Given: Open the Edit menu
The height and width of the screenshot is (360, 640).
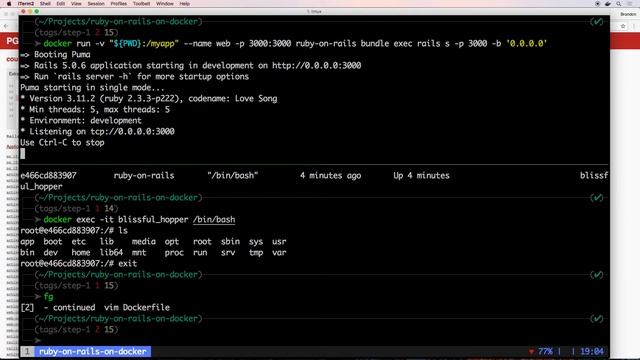Looking at the screenshot, I should [x=61, y=4].
